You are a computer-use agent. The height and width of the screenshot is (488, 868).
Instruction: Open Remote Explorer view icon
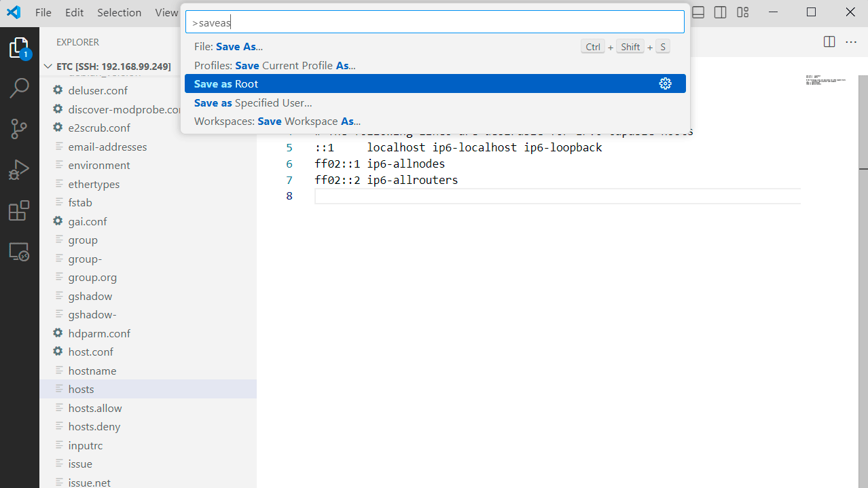click(x=19, y=252)
